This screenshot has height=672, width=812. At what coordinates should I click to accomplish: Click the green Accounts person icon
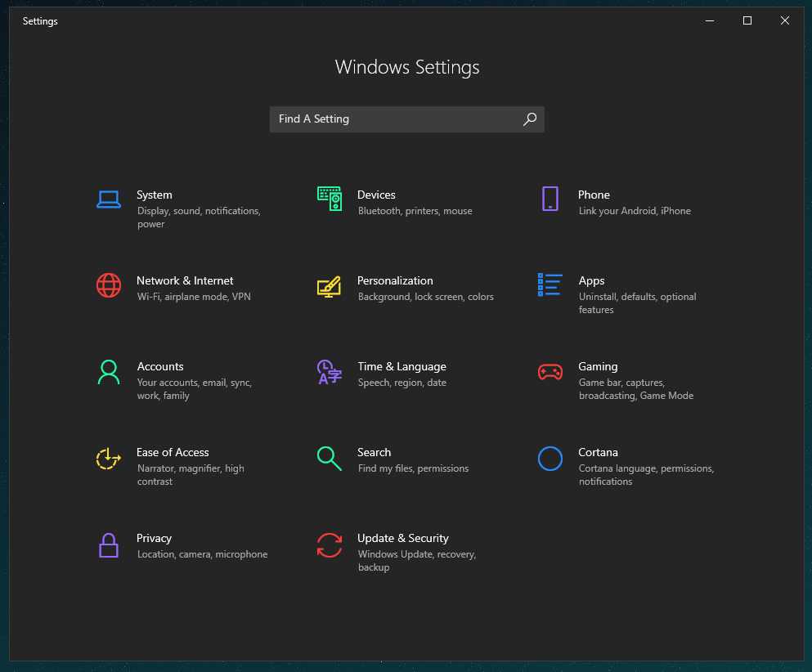(x=109, y=372)
